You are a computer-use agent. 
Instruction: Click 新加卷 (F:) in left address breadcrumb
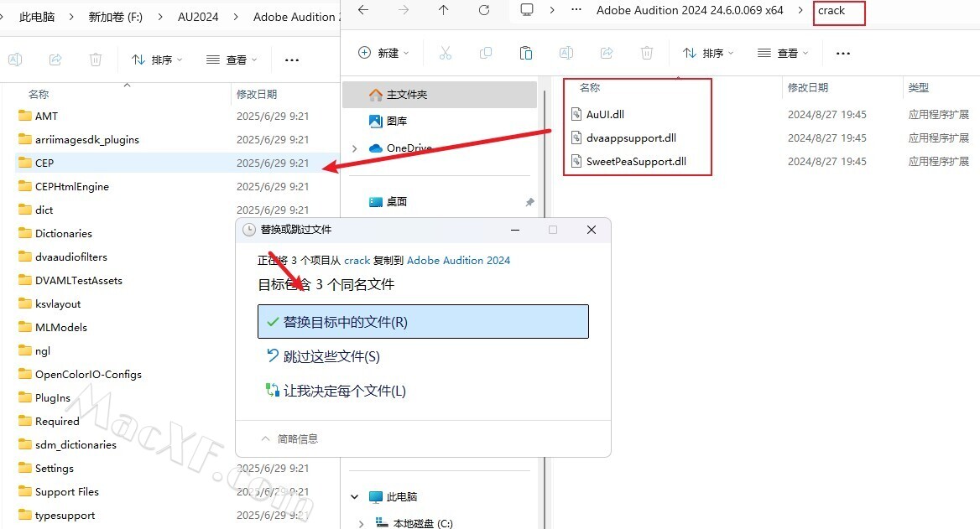point(116,17)
